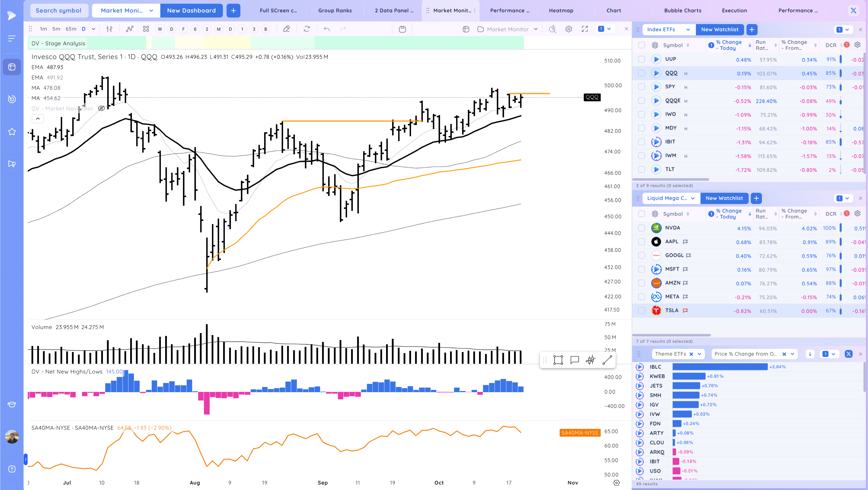The width and height of the screenshot is (868, 490).
Task: Open the indicators icon in chart toolbar
Action: pyautogui.click(x=130, y=29)
